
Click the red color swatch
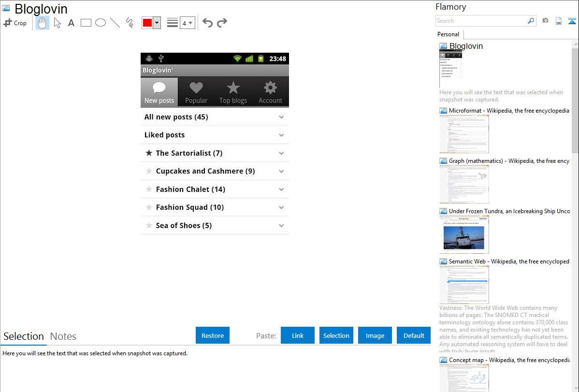147,23
